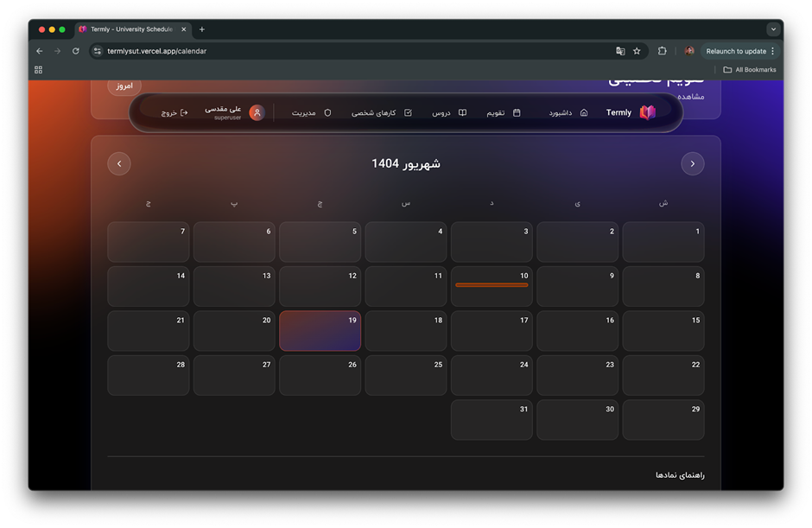Open the مدیریت management section
This screenshot has width=812, height=528.
tap(311, 112)
